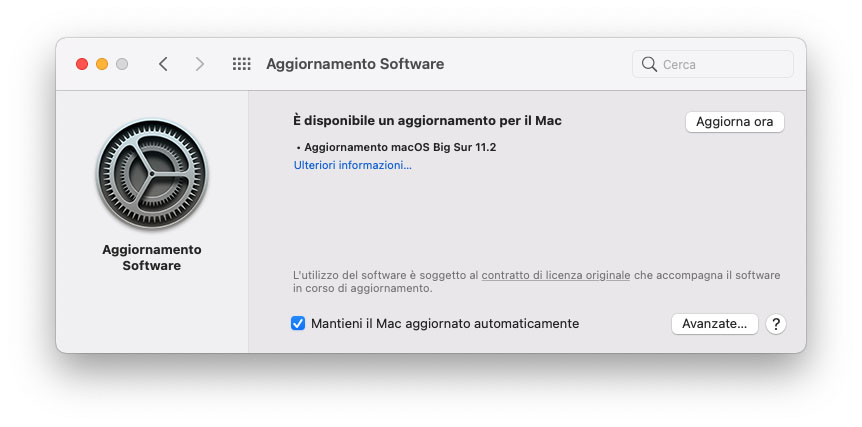Click the magnifying glass search icon
The image size is (862, 427).
point(649,64)
